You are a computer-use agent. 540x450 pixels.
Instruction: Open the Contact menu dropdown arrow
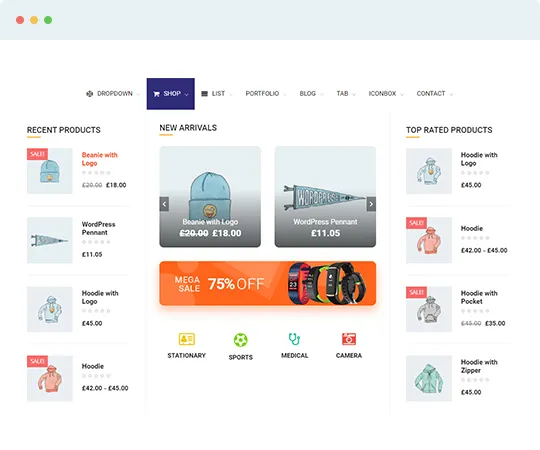451,95
